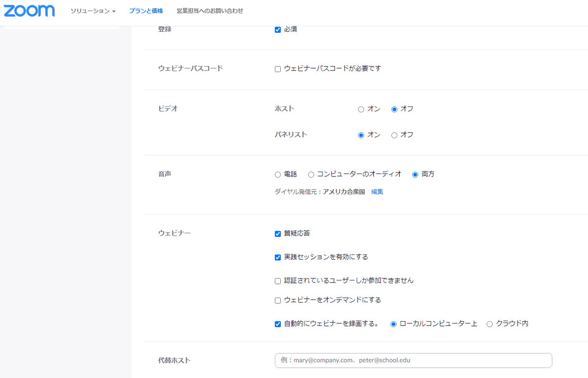The height and width of the screenshot is (378, 588).
Task: Click the 代替ホスト email input field
Action: click(x=413, y=360)
